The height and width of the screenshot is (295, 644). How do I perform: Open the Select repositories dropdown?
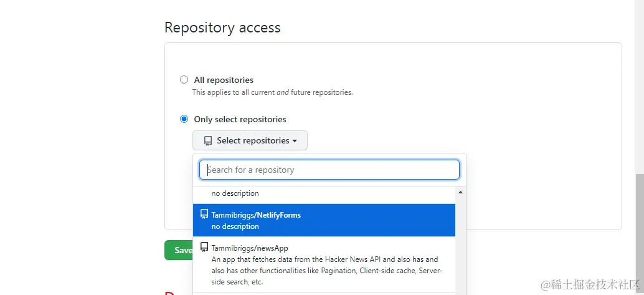pos(250,140)
